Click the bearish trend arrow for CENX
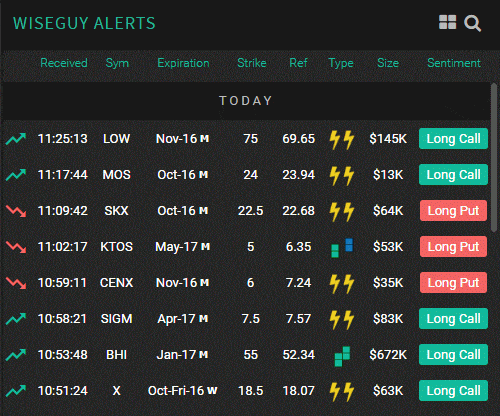Viewport: 500px width, 416px height. tap(16, 283)
